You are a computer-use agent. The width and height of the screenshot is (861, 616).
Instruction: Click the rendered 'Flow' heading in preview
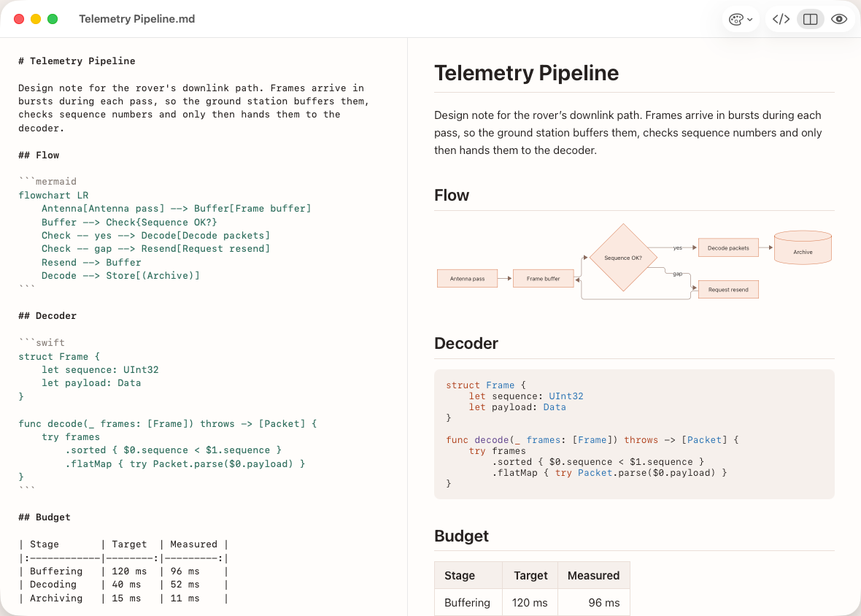tap(452, 196)
